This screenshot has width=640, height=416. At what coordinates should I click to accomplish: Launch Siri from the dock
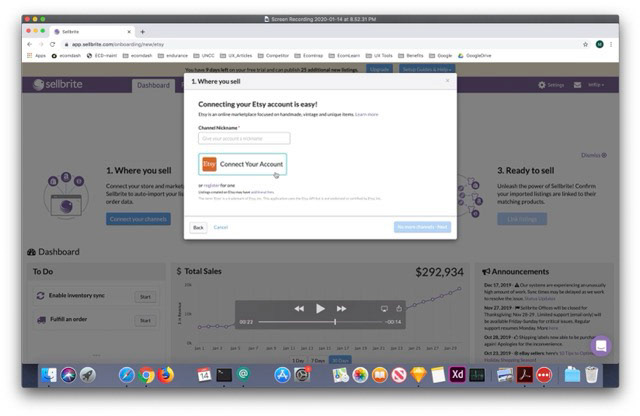pos(68,375)
